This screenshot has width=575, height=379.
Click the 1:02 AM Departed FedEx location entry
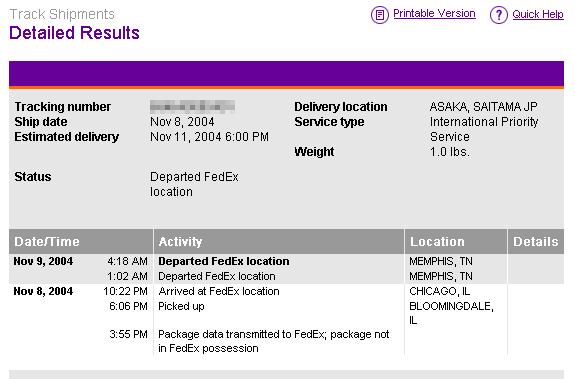[217, 276]
